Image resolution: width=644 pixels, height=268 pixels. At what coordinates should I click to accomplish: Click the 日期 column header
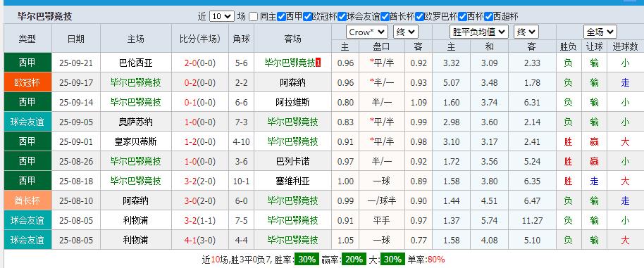pos(76,39)
